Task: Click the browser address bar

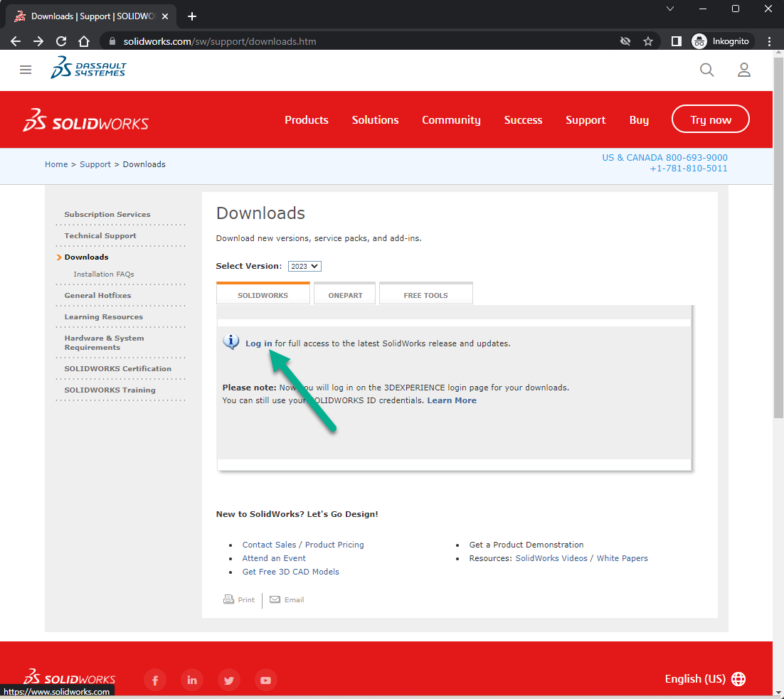Action: pyautogui.click(x=356, y=41)
